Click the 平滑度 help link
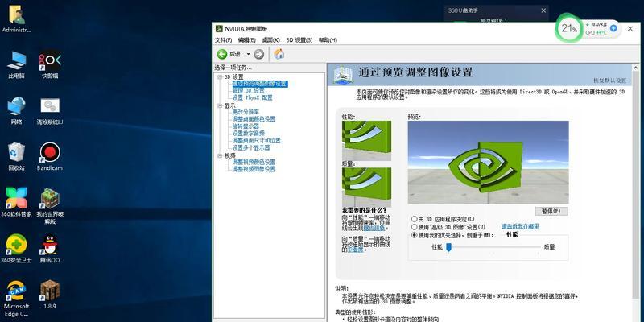Screen dimensions: 644x322 click(355, 250)
